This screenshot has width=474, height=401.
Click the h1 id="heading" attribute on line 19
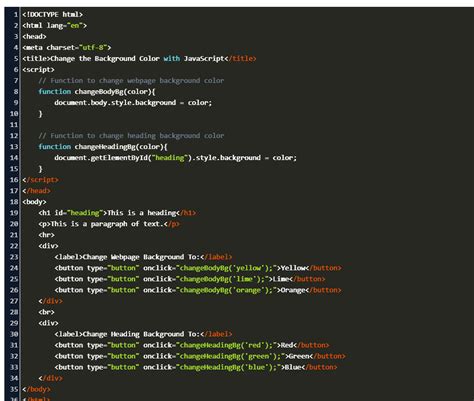79,212
